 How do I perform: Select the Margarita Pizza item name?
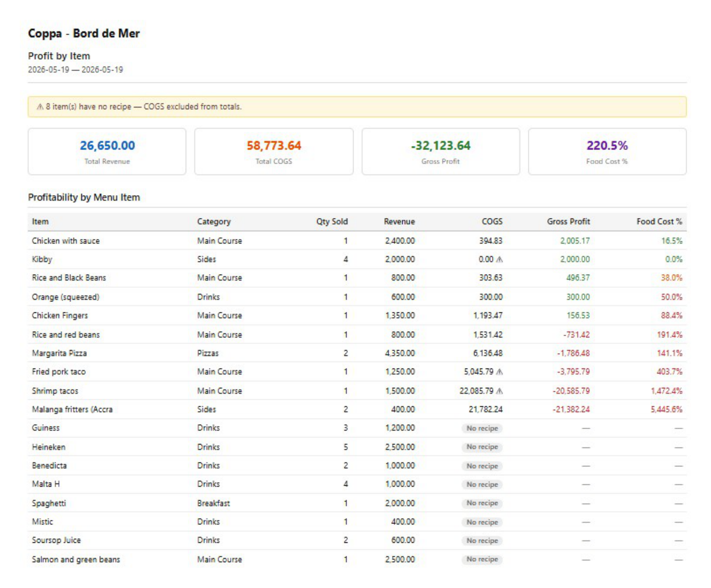click(x=59, y=353)
